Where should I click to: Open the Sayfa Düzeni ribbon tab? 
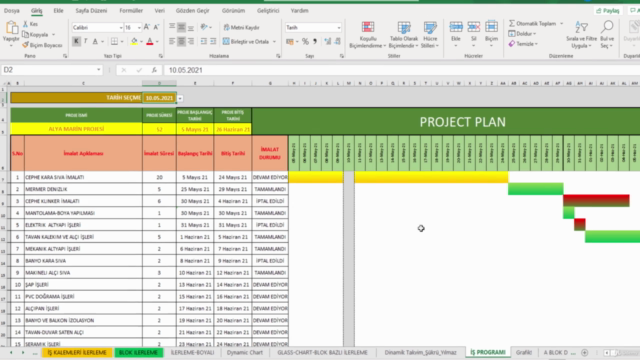91,11
